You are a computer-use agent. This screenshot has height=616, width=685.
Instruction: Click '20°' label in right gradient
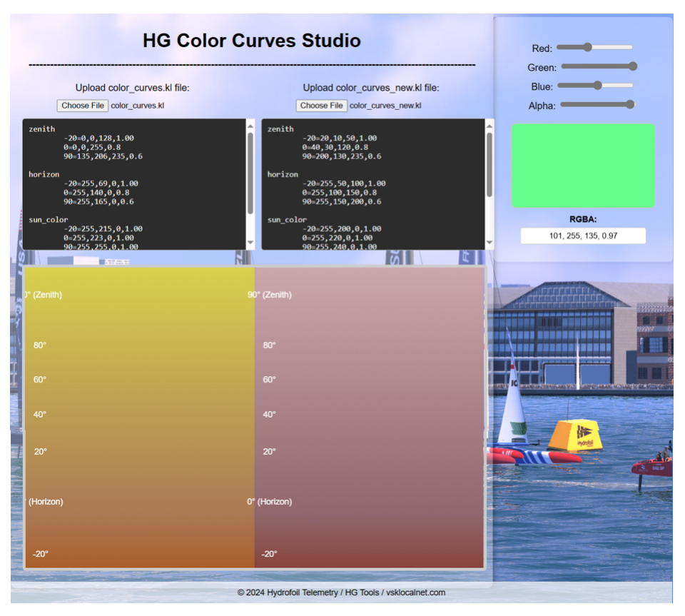269,452
